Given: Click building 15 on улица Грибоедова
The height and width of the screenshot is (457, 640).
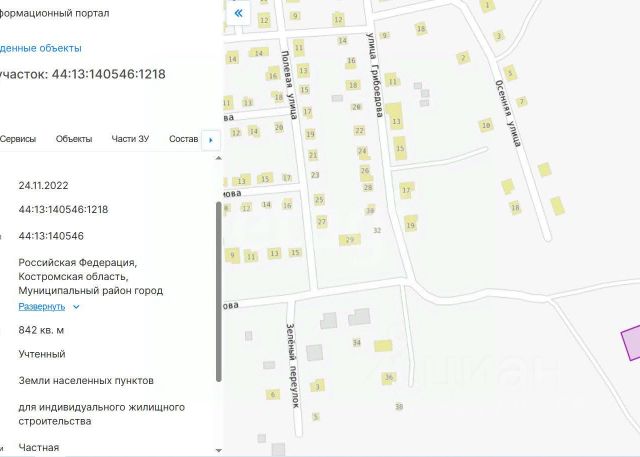Looking at the screenshot, I should [400, 148].
